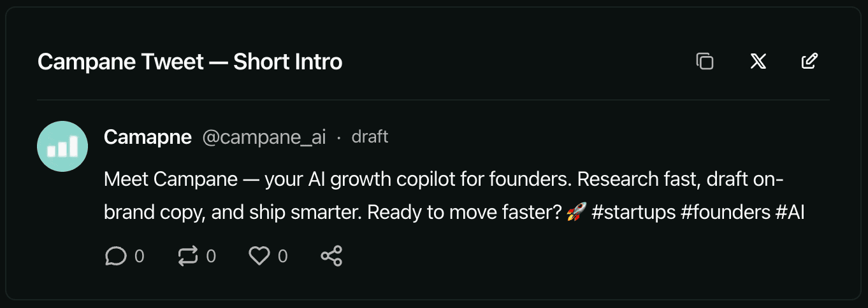Click the like count number
Image resolution: width=868 pixels, height=308 pixels.
tap(283, 256)
